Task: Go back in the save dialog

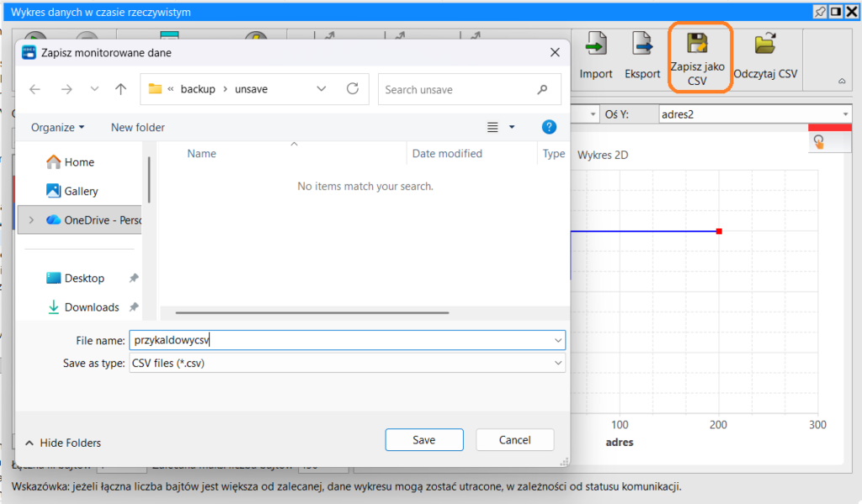Action: (x=35, y=89)
